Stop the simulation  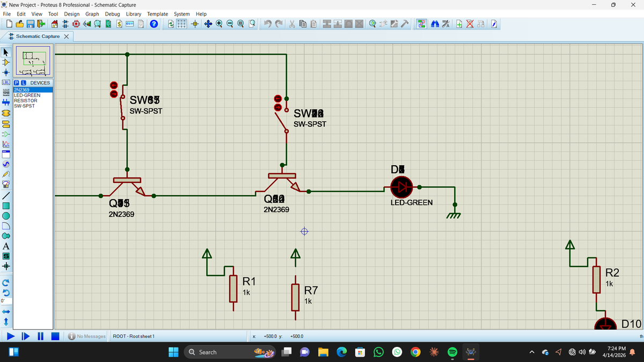[x=55, y=337]
